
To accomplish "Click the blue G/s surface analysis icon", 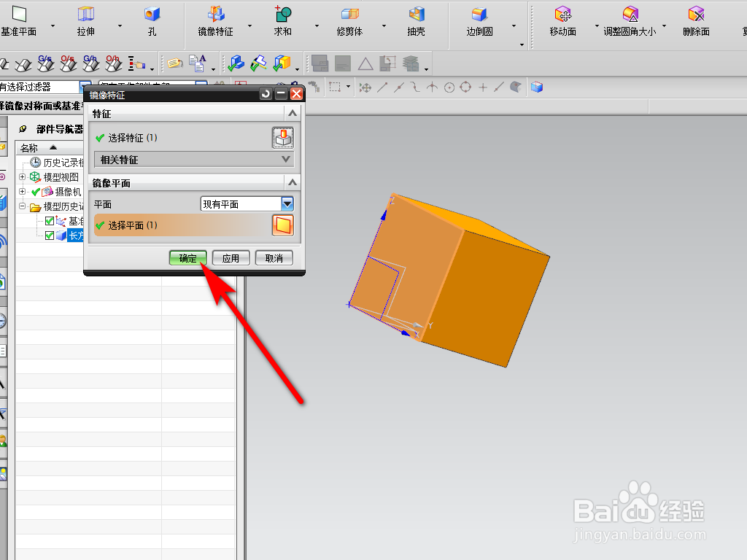I will click(46, 63).
